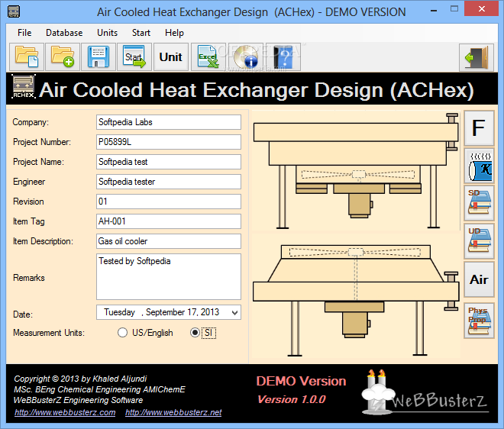Click the 'Measurement Units:' label
This screenshot has height=429, width=504.
coord(49,333)
